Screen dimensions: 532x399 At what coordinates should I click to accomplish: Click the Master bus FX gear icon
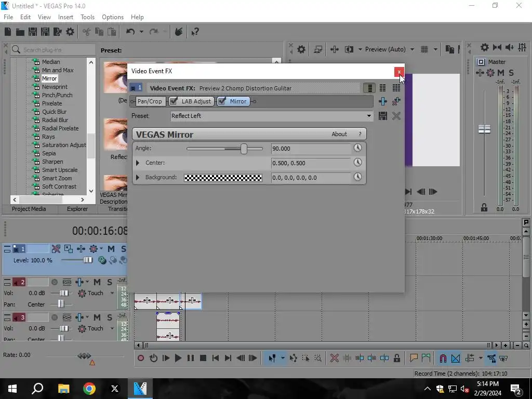point(490,73)
